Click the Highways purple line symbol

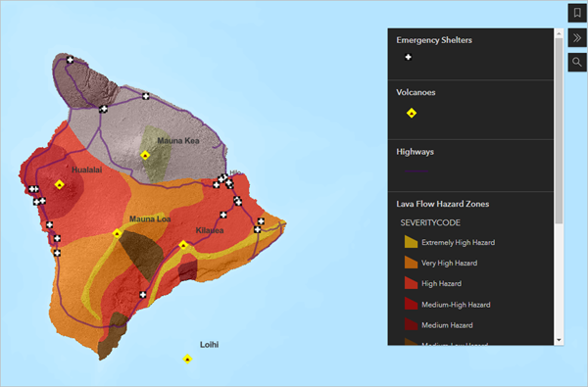(x=416, y=171)
